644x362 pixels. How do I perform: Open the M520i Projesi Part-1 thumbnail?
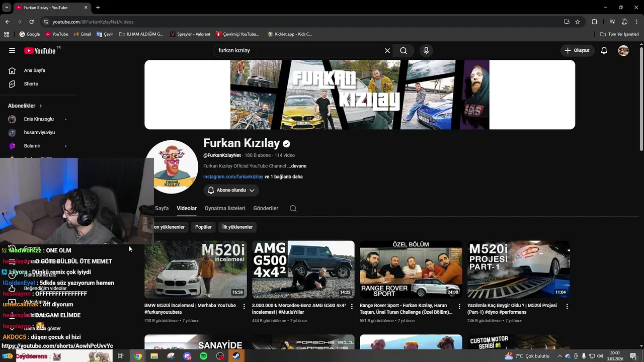pos(519,269)
